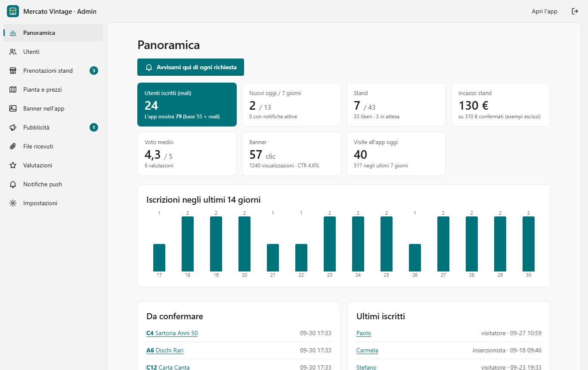Click the Mercato Vintage · Admin title
Viewport: 588px width, 370px height.
[60, 12]
